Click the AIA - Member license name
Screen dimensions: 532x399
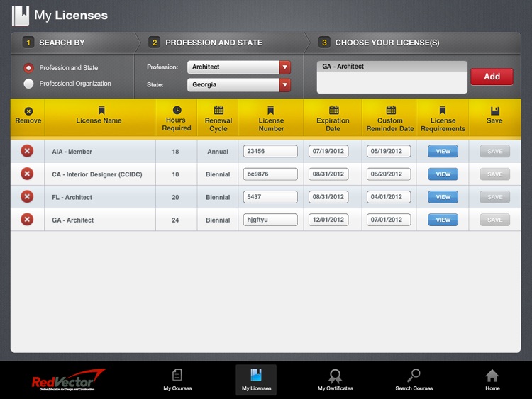coord(72,152)
